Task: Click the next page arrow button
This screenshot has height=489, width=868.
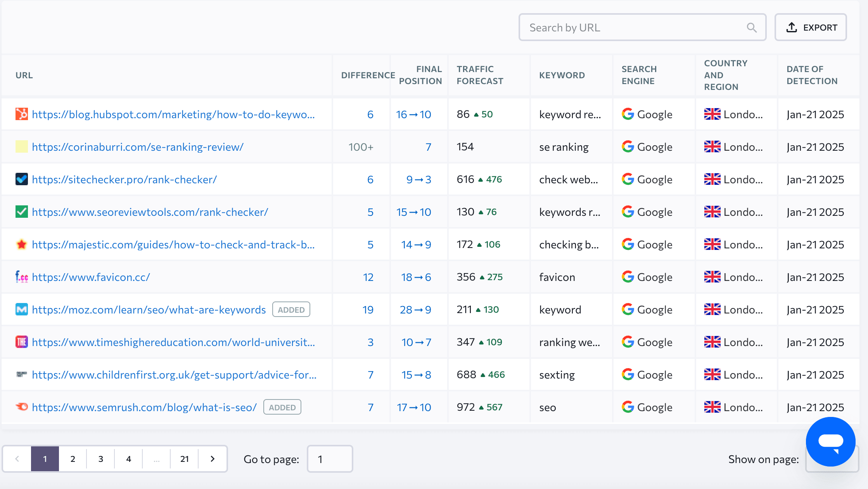Action: 213,459
